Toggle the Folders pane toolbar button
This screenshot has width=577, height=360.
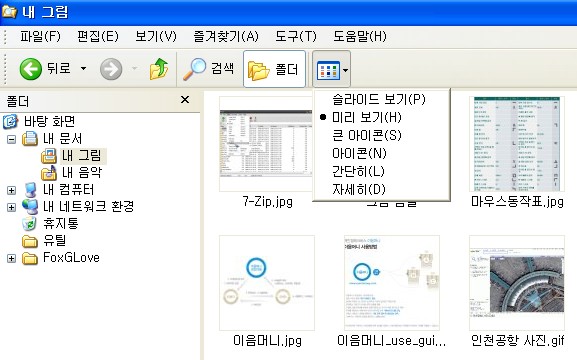click(x=274, y=69)
